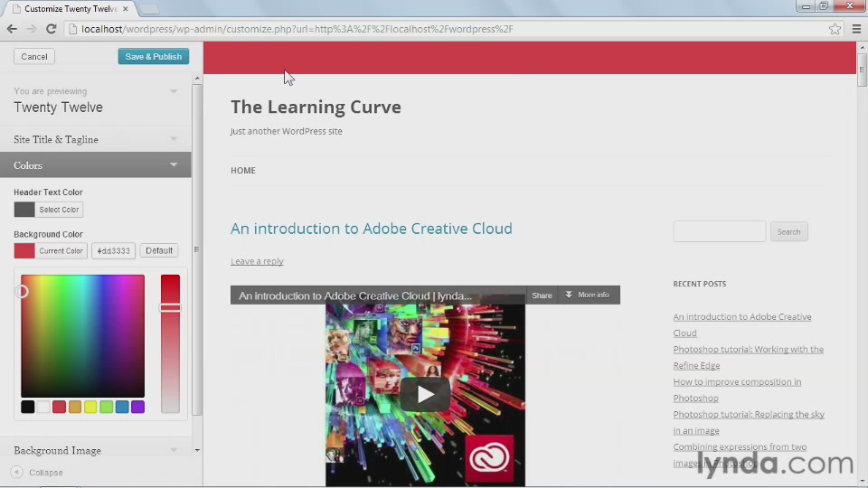The width and height of the screenshot is (868, 488).
Task: Click Leave a reply link
Action: point(257,261)
